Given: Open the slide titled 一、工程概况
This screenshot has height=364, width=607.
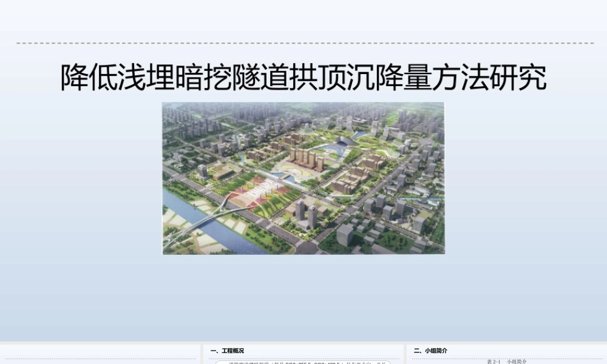Looking at the screenshot, I should 303,354.
